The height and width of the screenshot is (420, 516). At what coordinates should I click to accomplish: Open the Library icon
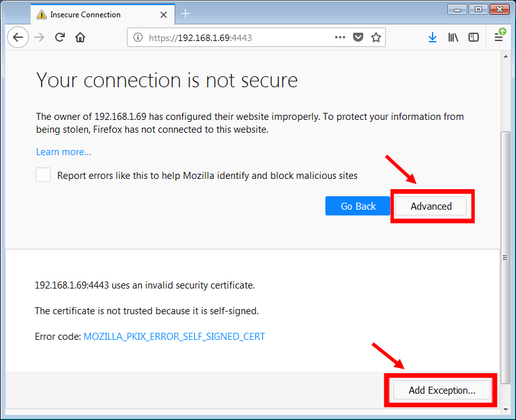(453, 37)
